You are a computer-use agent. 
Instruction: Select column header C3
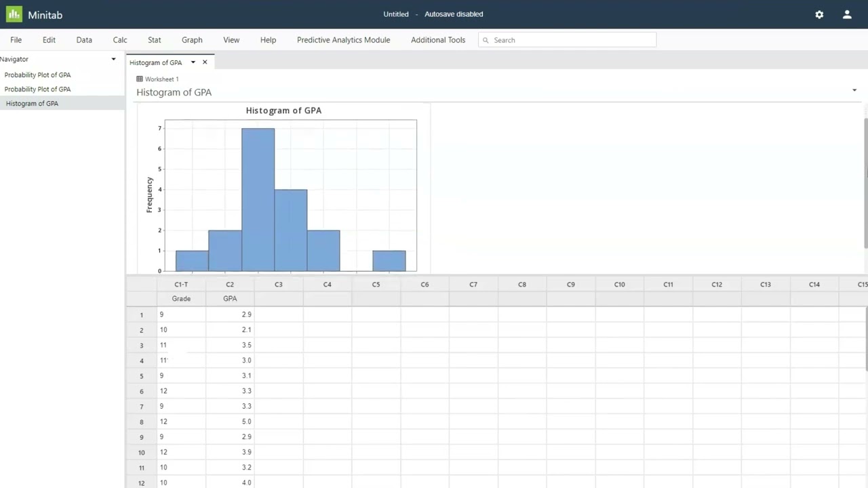[279, 285]
